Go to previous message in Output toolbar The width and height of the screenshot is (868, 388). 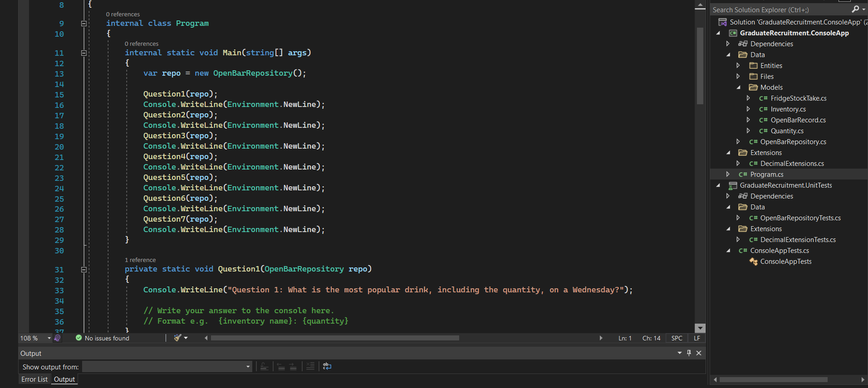[281, 367]
